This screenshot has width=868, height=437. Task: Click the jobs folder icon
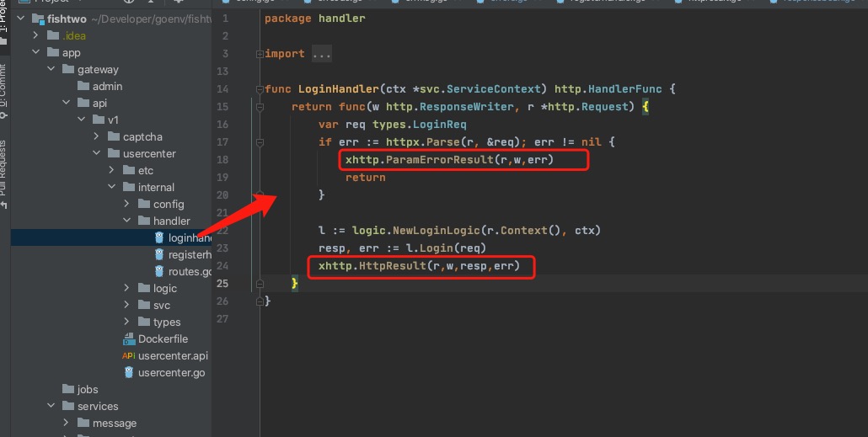tap(68, 389)
